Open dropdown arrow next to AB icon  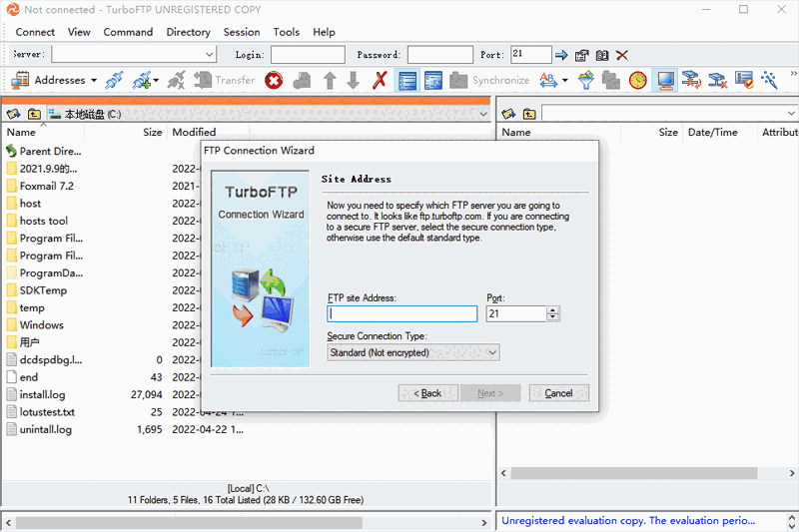point(565,81)
